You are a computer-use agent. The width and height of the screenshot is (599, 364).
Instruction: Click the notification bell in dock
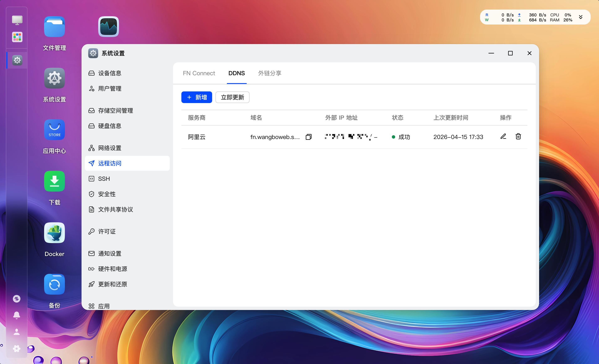pos(16,315)
